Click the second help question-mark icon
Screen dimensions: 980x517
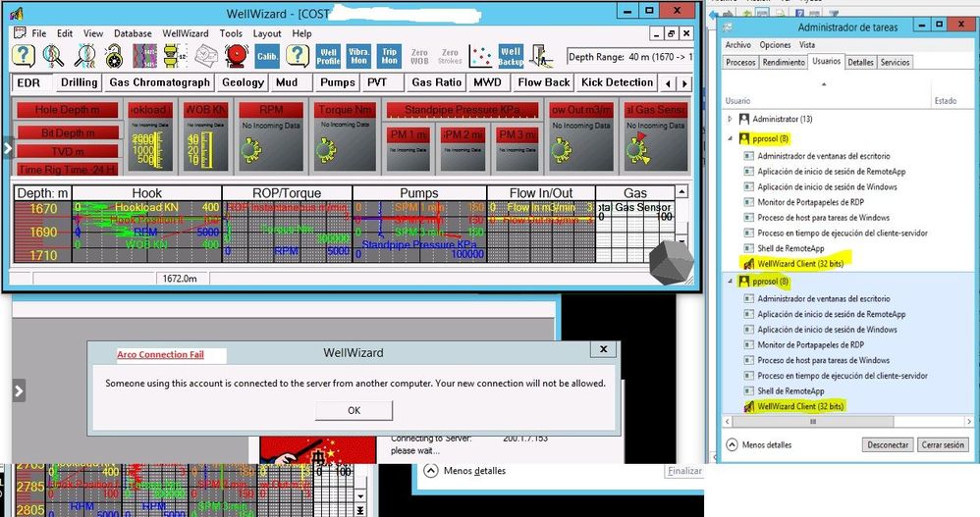coord(298,56)
